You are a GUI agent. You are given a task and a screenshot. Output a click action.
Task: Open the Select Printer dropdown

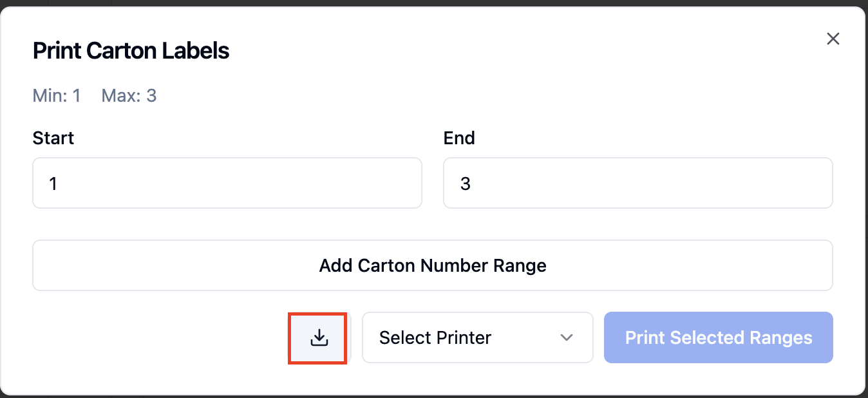click(x=478, y=337)
